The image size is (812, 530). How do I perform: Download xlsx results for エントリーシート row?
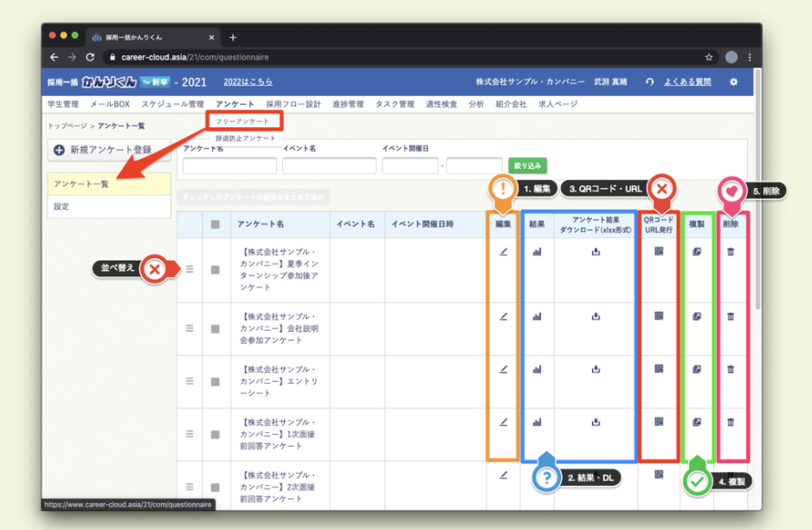596,369
